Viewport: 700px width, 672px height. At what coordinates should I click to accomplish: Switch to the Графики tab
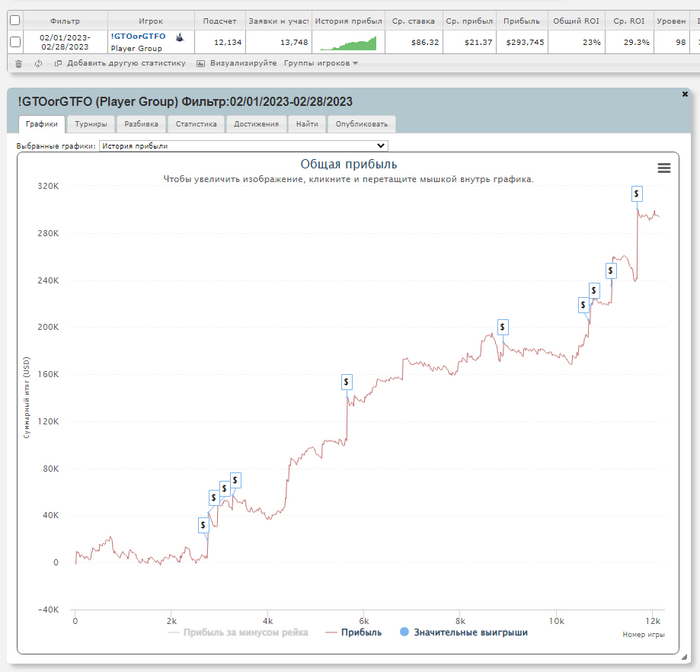click(42, 124)
